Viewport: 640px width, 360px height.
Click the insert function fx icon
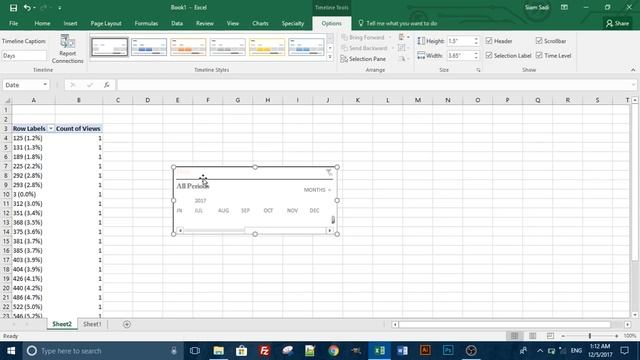click(x=107, y=85)
